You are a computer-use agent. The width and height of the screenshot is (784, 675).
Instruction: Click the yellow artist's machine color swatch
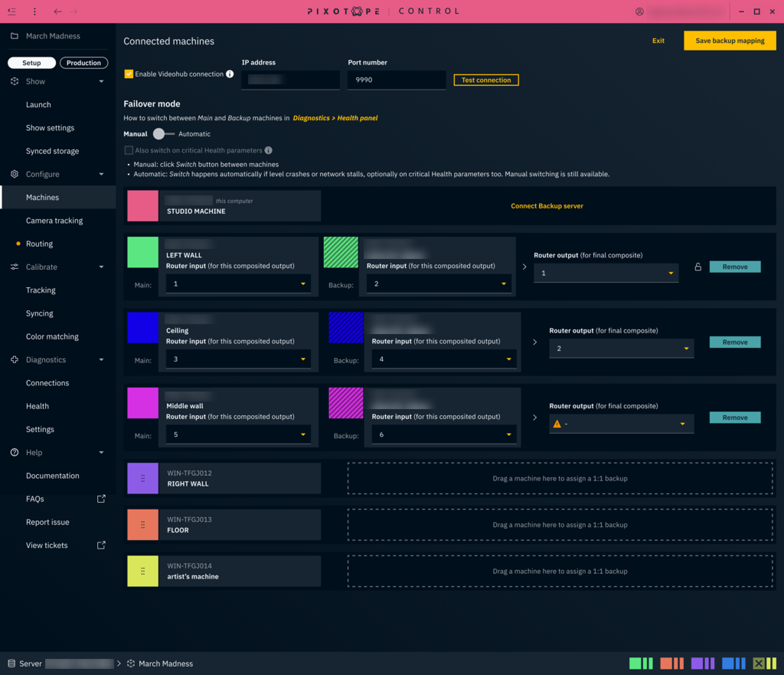(143, 571)
